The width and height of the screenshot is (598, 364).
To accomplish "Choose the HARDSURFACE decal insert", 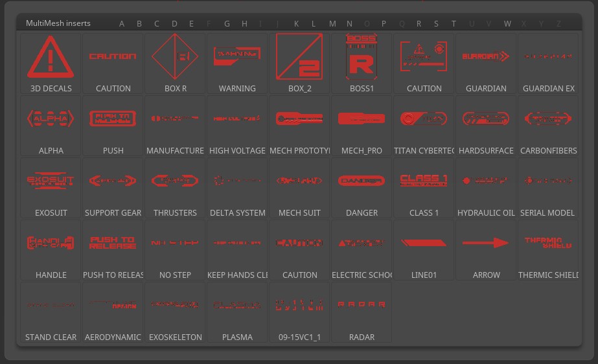I will (486, 126).
